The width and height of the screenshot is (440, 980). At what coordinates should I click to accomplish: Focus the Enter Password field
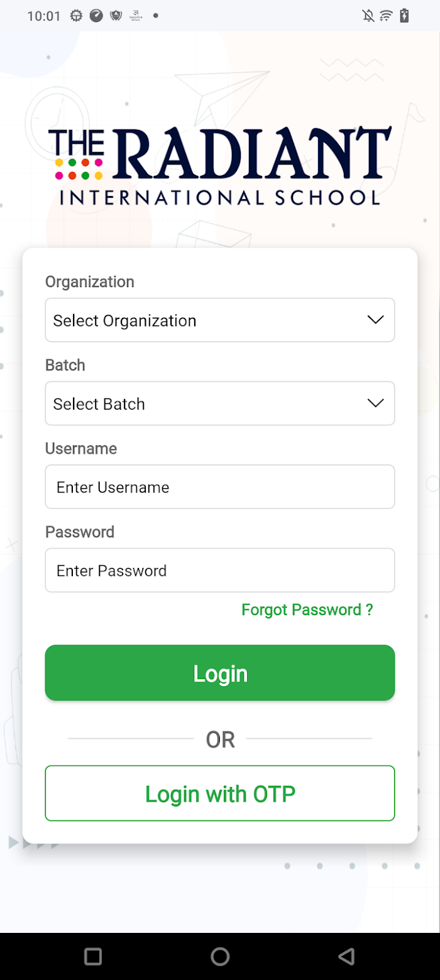(220, 570)
